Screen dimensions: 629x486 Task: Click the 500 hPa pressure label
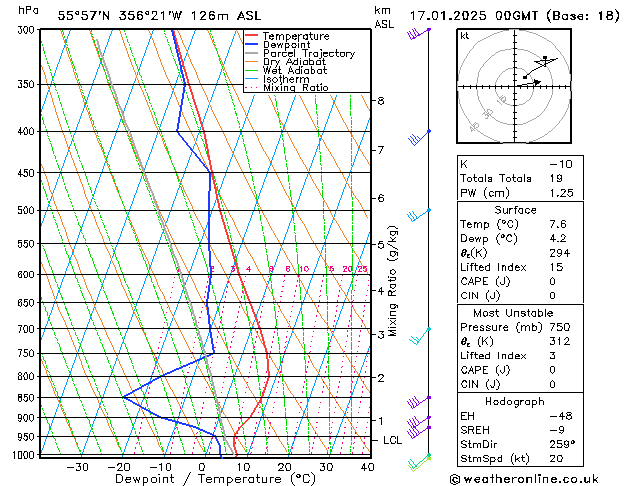(x=28, y=211)
